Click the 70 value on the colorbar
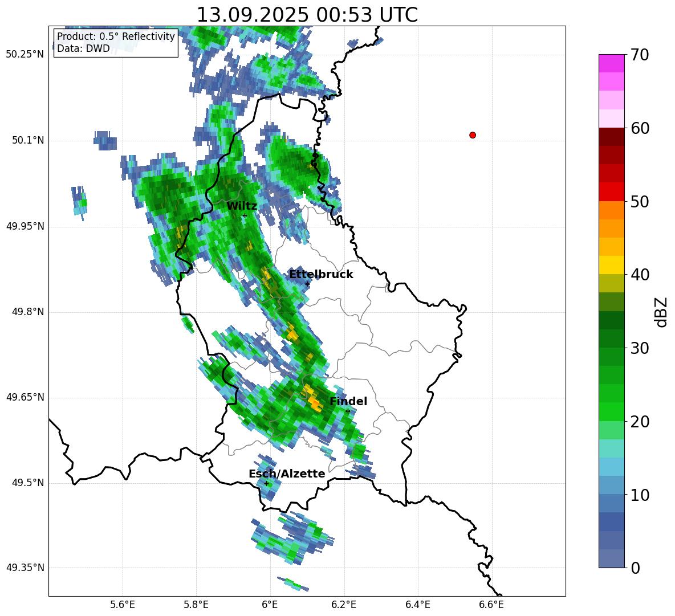The image size is (675, 616). pyautogui.click(x=639, y=55)
